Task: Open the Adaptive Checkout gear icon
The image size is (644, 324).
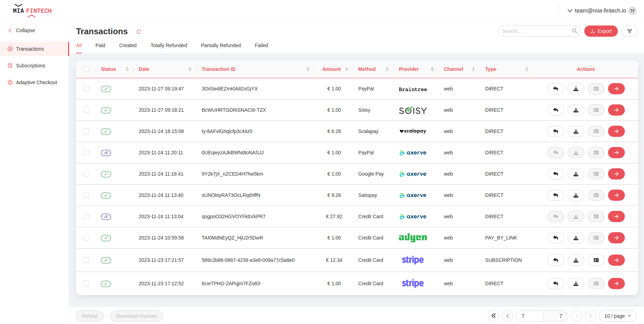Action: [x=10, y=82]
